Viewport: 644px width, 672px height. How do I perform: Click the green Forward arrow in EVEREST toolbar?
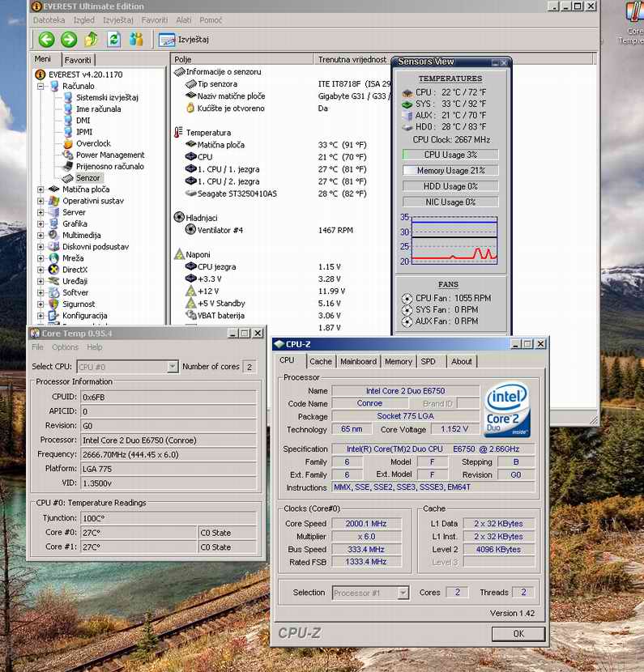[x=69, y=39]
